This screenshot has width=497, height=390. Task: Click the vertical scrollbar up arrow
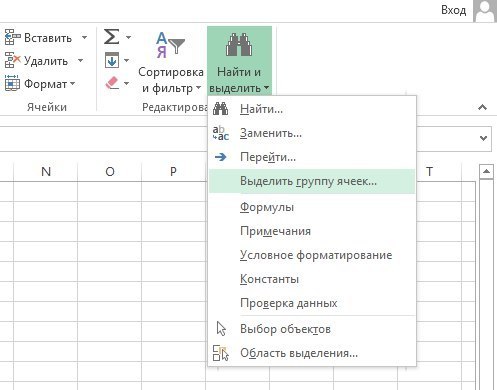[486, 172]
